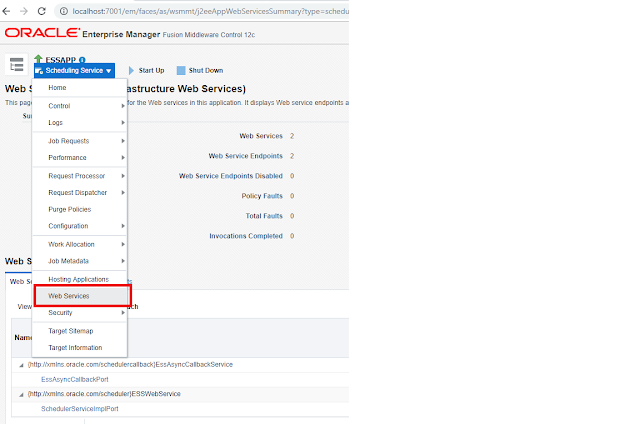Open the target navigation tree icon
Screen dimensions: 640x424
16,64
